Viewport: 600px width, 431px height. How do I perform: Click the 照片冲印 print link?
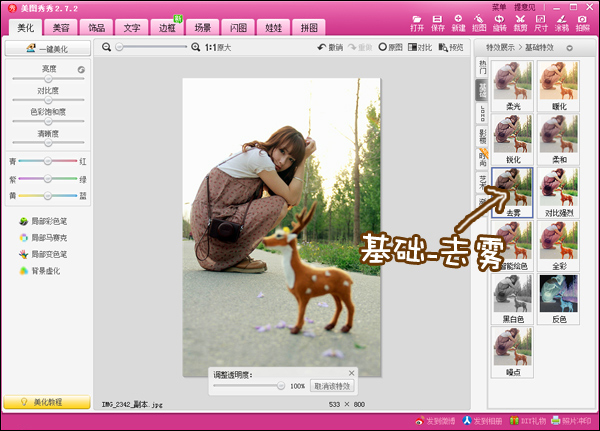[x=571, y=421]
